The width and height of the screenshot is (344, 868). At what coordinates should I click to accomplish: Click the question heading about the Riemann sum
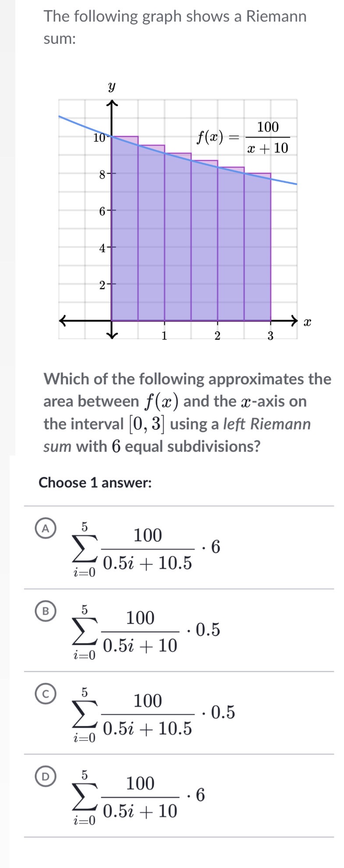(x=175, y=27)
